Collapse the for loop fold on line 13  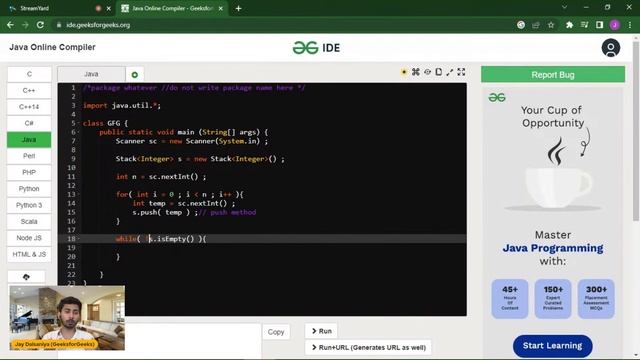click(79, 194)
